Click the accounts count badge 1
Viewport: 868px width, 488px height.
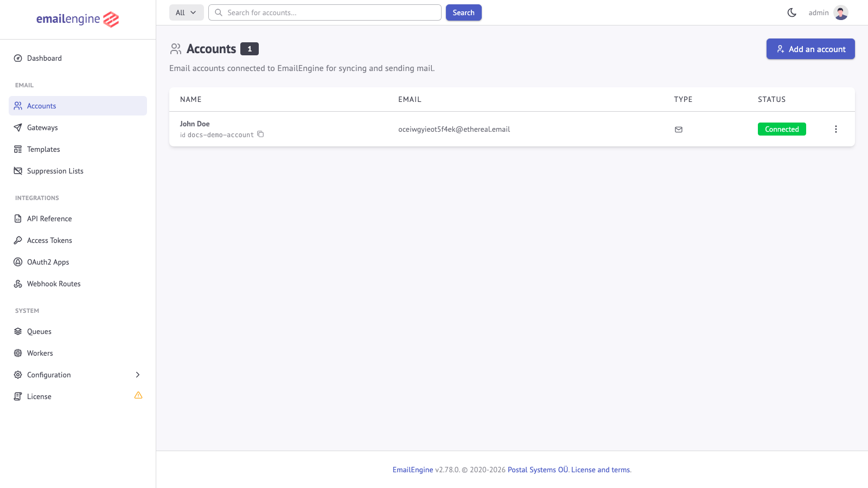[x=250, y=49]
